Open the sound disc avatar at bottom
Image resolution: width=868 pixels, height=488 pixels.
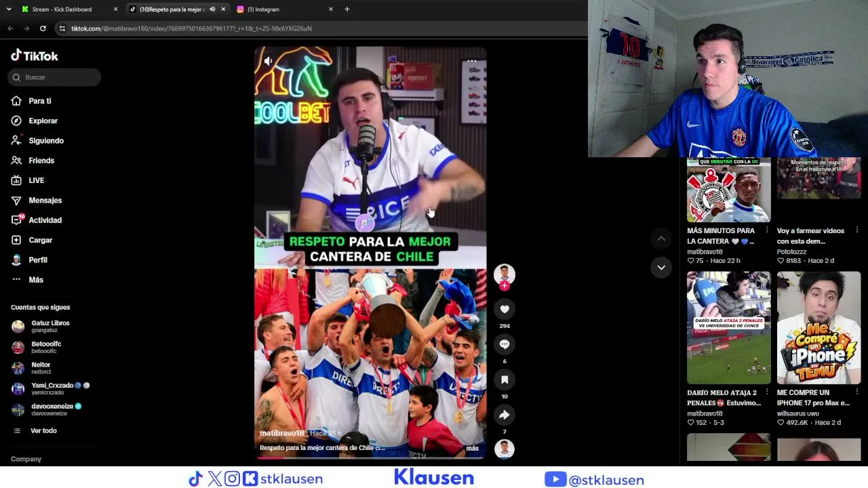[x=505, y=449]
